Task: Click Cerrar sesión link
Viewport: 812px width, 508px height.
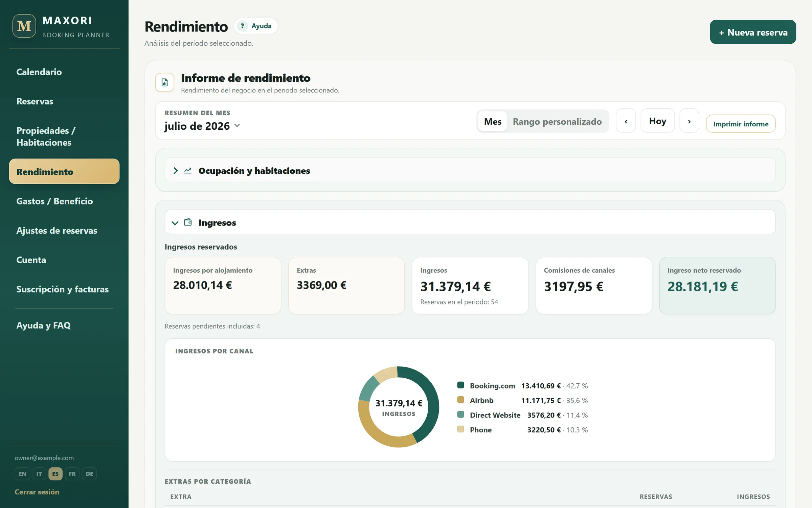Action: click(x=37, y=492)
